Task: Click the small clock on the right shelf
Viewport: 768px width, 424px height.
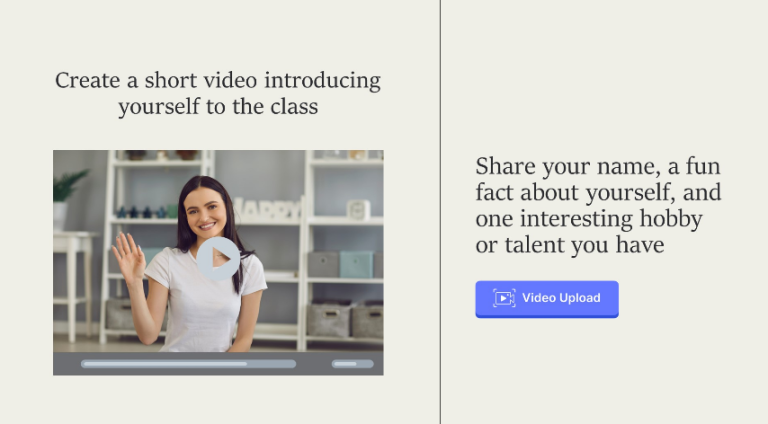Action: [x=358, y=210]
